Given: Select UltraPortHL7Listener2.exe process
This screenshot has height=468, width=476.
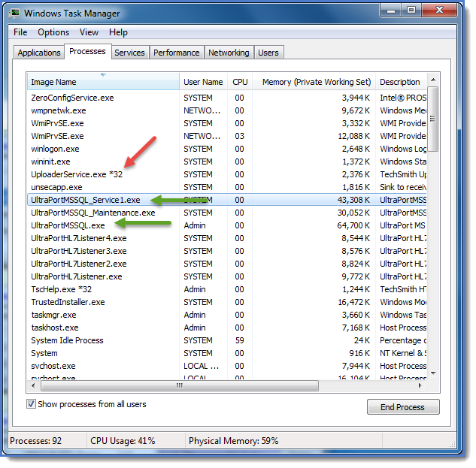Looking at the screenshot, I should [227, 264].
